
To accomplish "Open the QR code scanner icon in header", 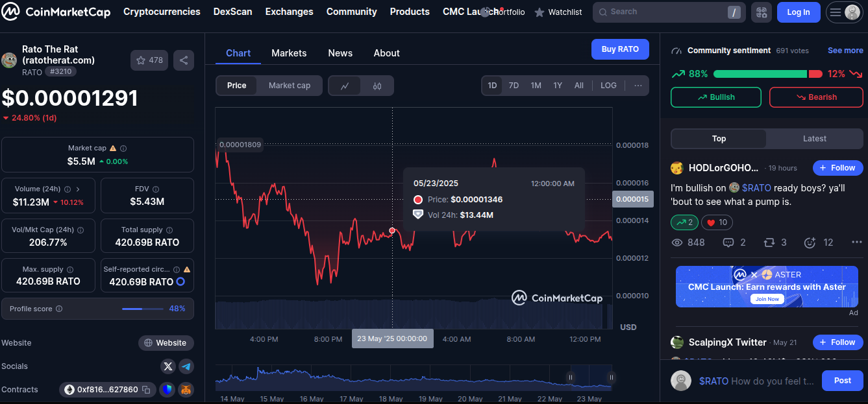I will (x=762, y=12).
